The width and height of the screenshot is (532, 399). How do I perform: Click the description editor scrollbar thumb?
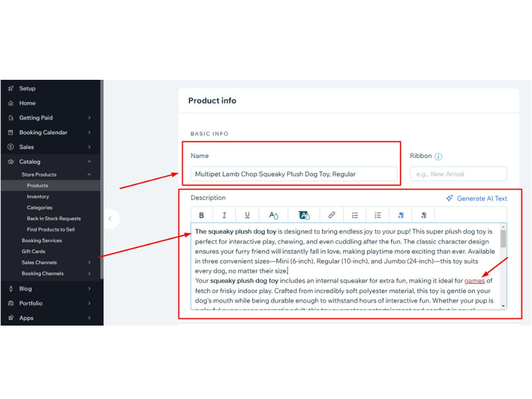(503, 239)
